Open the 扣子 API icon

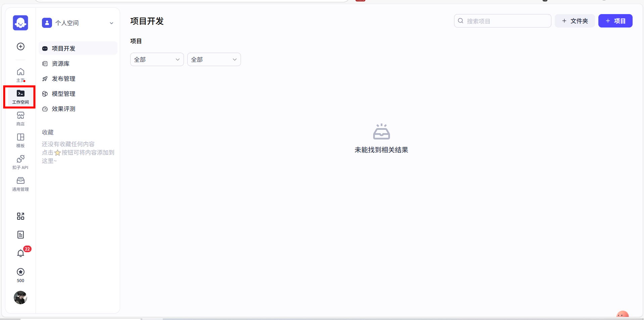pos(20,162)
